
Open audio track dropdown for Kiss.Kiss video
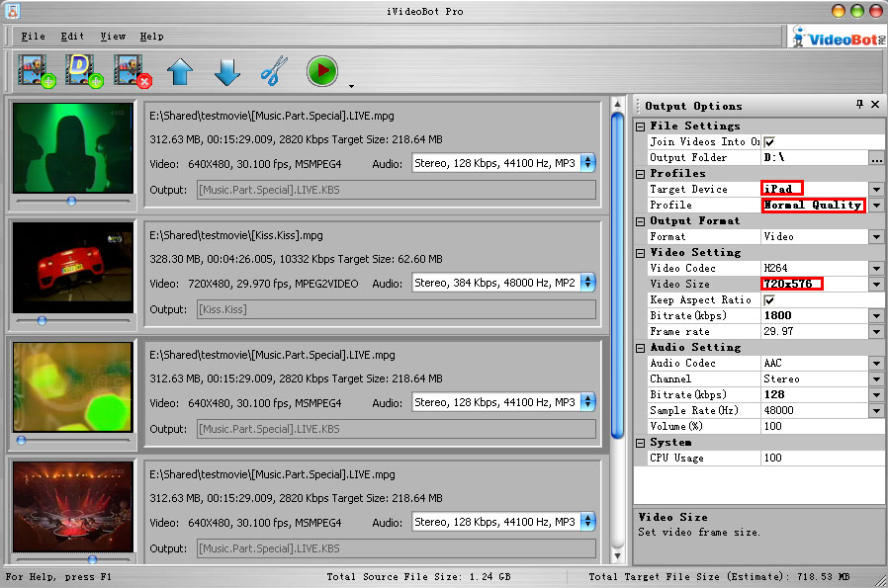(587, 283)
